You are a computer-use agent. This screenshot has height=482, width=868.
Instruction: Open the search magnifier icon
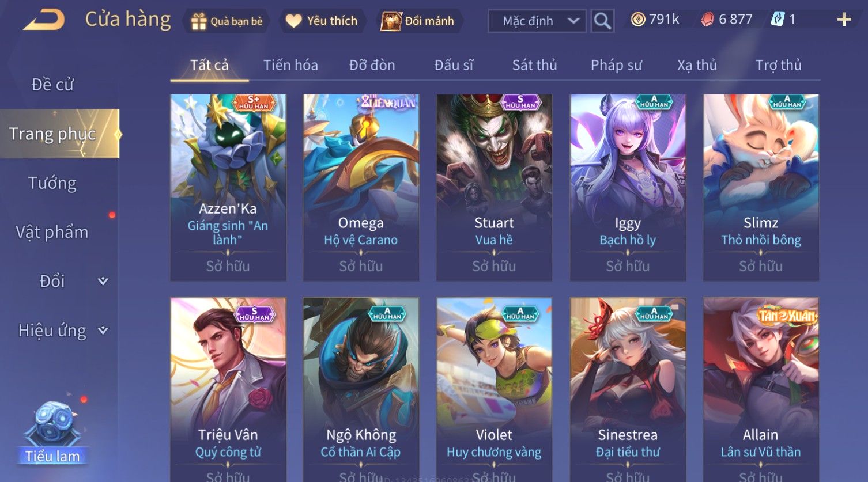click(x=602, y=21)
